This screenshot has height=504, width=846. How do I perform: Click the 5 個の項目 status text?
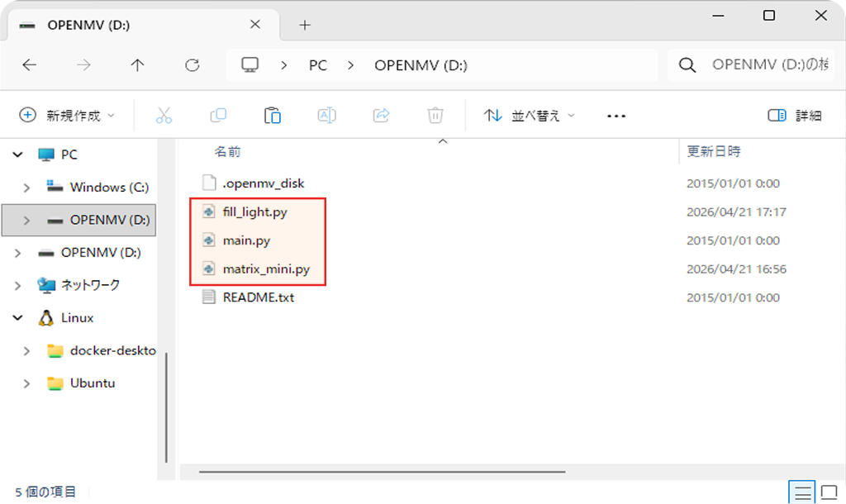point(45,492)
